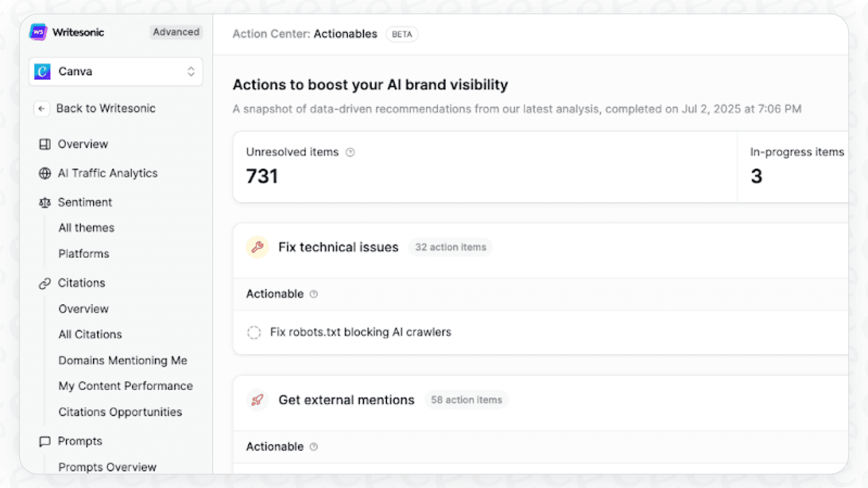Click the Overview icon in the sidebar
Viewport: 868px width, 488px height.
click(44, 144)
